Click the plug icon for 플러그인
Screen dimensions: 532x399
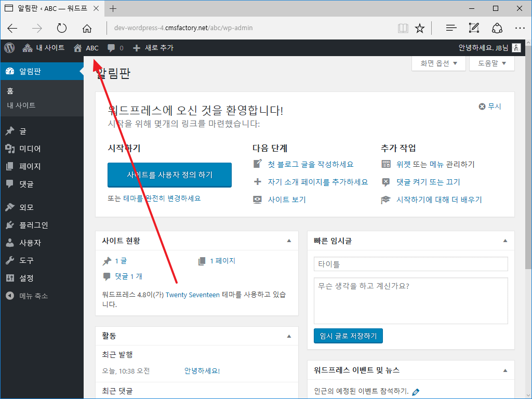point(10,225)
